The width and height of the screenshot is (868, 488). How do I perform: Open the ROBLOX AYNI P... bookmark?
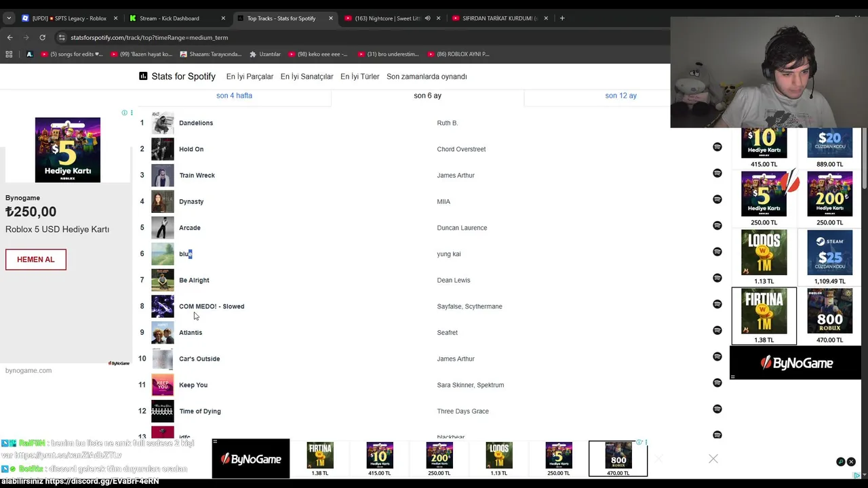click(458, 54)
